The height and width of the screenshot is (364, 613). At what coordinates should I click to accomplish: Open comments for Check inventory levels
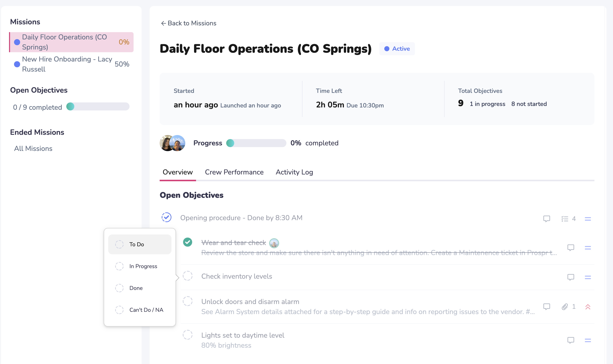(x=571, y=277)
